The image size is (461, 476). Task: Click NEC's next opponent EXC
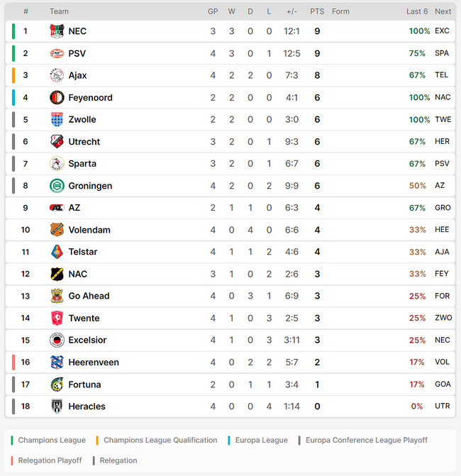click(442, 31)
